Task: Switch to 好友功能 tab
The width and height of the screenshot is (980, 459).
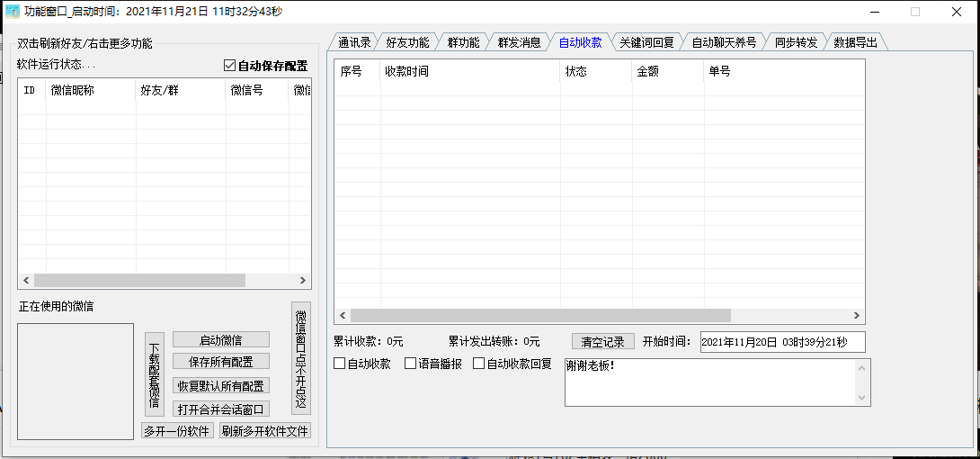Action: (407, 42)
